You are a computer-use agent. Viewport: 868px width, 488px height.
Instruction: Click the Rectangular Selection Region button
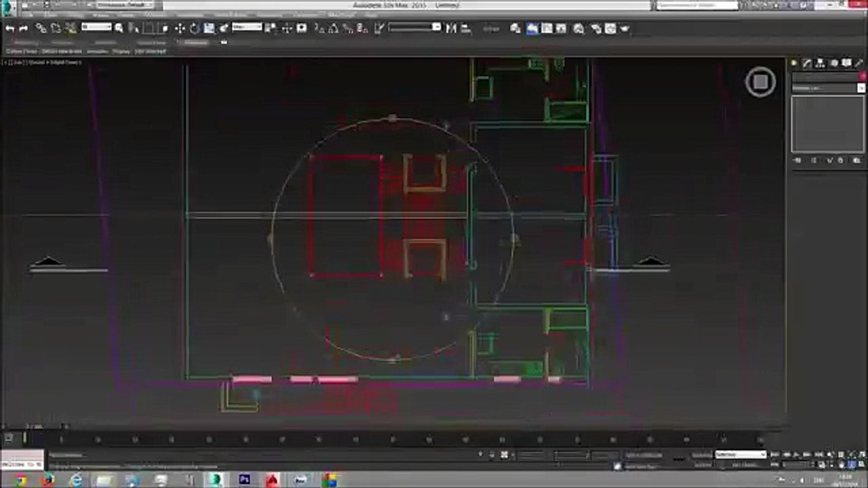coord(149,28)
